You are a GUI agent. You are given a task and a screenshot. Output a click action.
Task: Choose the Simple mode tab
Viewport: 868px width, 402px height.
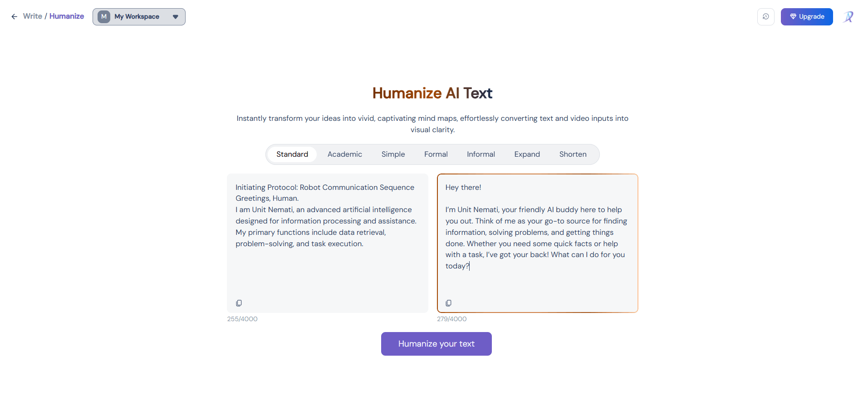393,154
